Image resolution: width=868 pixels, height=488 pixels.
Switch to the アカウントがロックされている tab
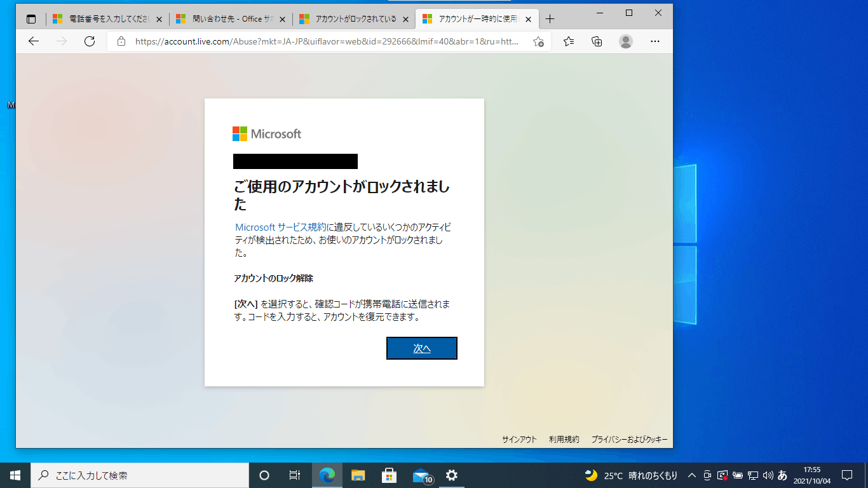[x=353, y=18]
